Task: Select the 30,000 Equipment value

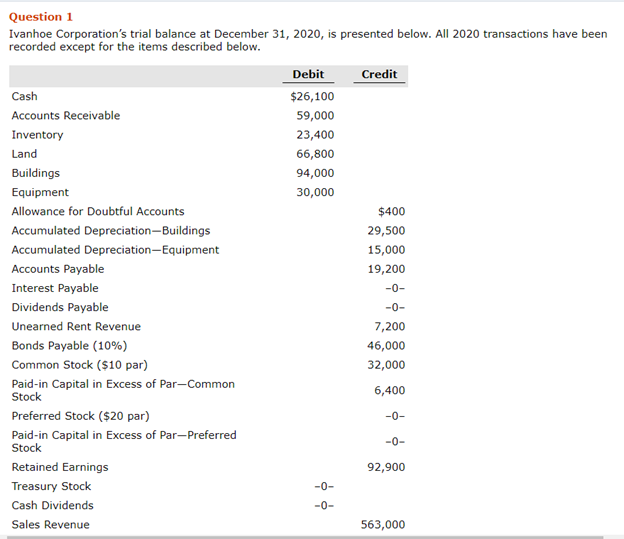Action: (x=315, y=192)
